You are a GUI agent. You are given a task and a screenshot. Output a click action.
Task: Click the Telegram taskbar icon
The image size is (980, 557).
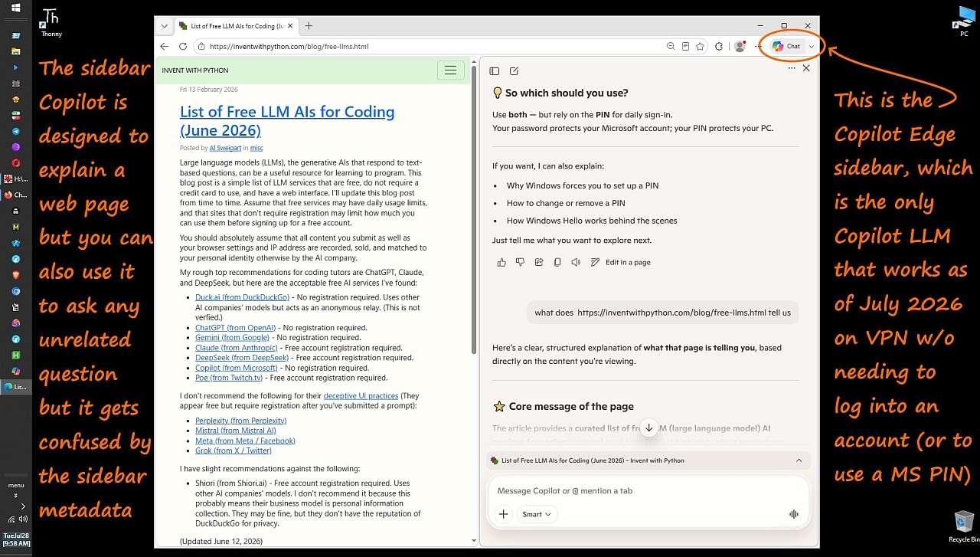[x=15, y=131]
